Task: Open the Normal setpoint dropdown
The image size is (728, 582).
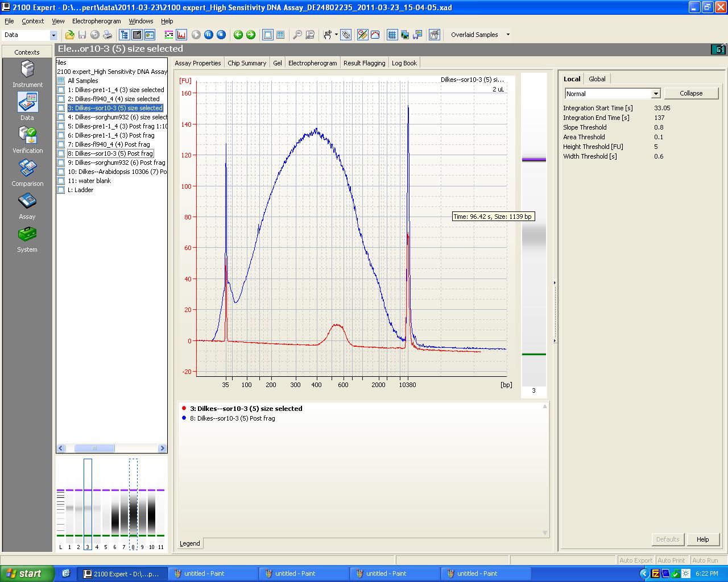Action: 655,94
